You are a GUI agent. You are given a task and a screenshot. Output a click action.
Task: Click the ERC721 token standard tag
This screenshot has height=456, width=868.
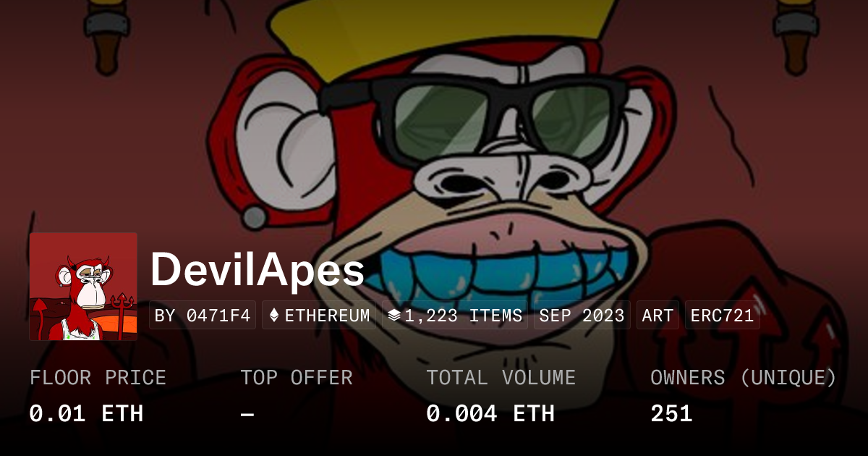click(x=723, y=316)
